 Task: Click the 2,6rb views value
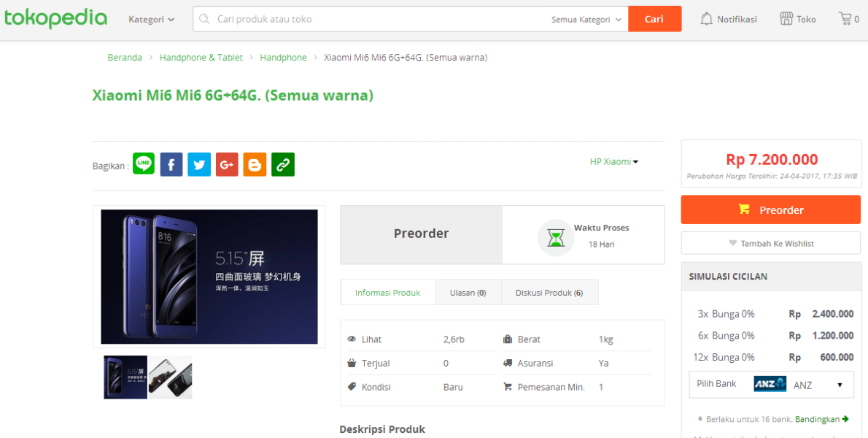(x=454, y=339)
